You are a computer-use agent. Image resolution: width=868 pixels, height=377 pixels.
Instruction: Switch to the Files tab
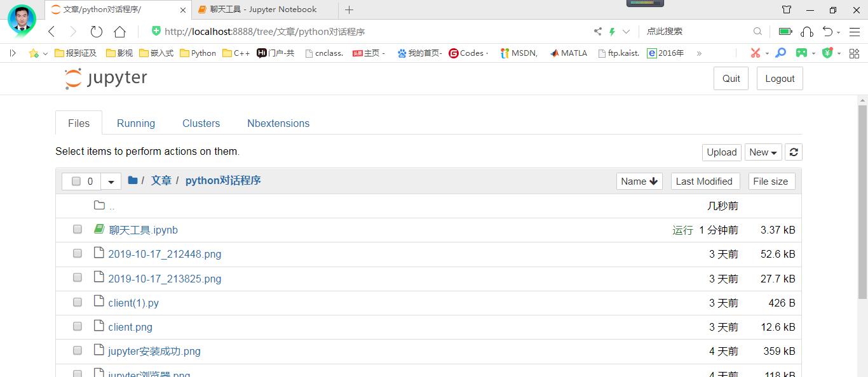click(79, 123)
